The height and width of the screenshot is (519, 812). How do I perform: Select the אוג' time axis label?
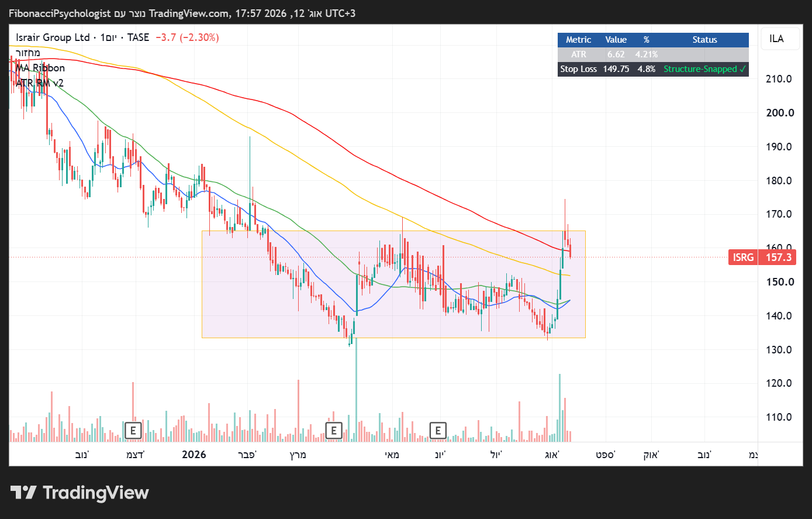coord(552,455)
